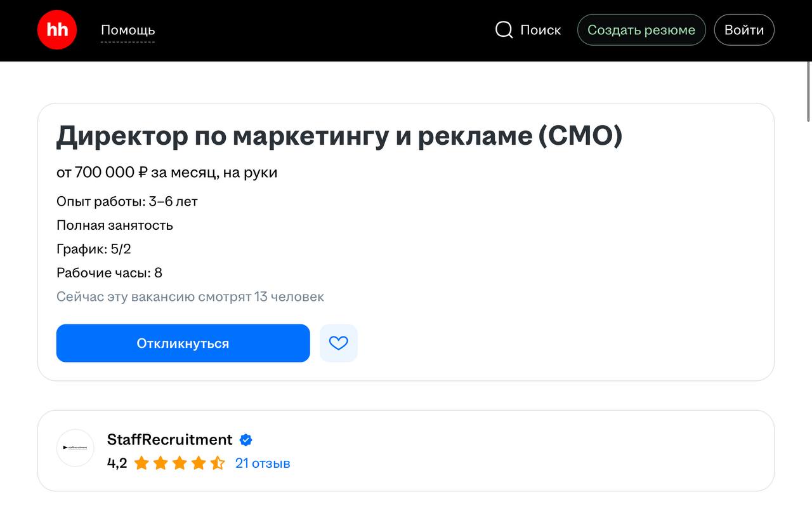
Task: Click the half-filled fifth rating star
Action: click(218, 463)
